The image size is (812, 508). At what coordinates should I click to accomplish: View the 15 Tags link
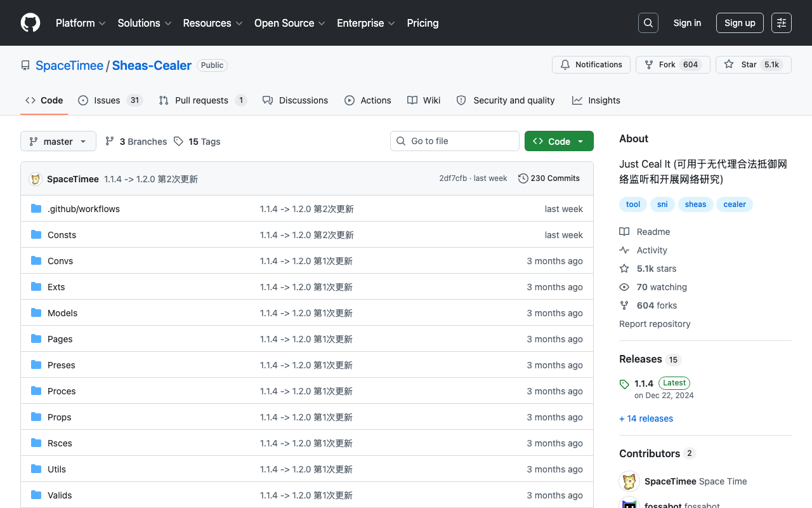pos(197,141)
